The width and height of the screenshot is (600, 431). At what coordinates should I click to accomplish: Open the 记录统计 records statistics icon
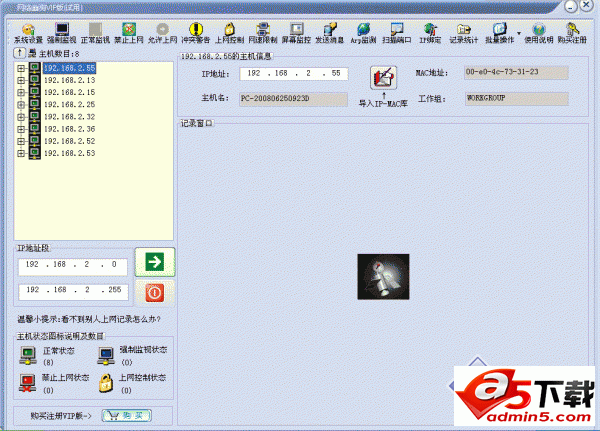click(464, 33)
